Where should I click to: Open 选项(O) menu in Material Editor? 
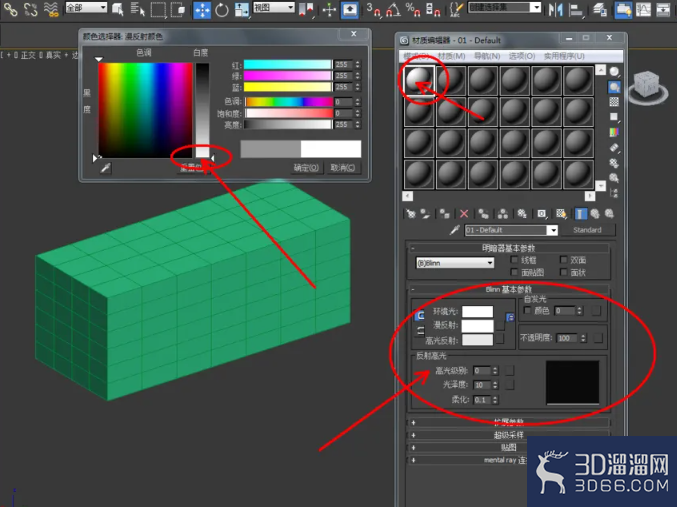[522, 56]
